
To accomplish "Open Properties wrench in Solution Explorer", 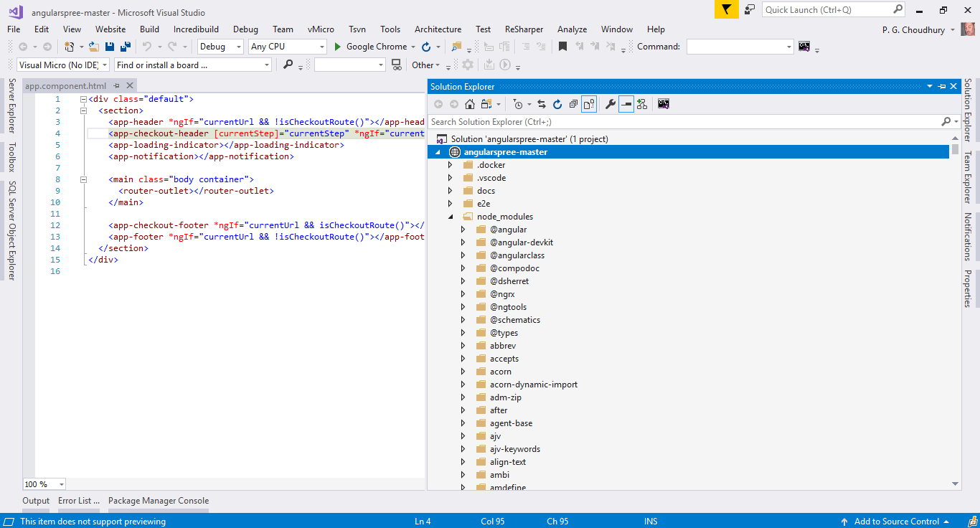I will (611, 104).
